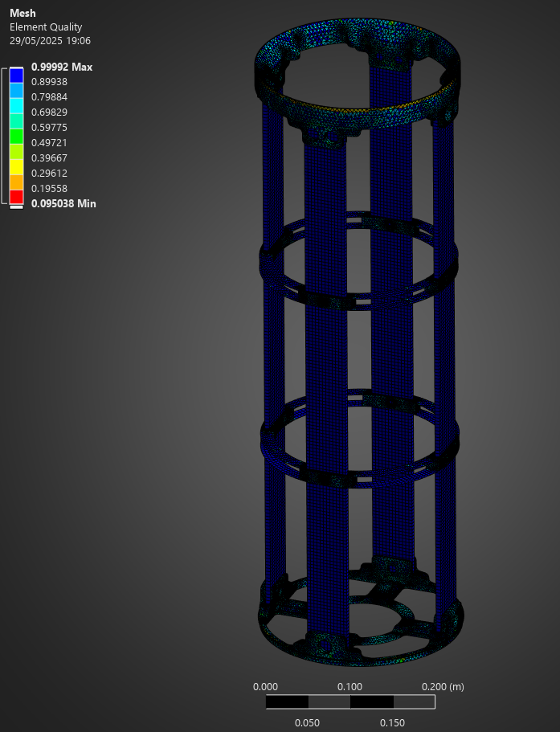This screenshot has height=732, width=560.
Task: Click the cyan legend color band
Action: point(16,105)
